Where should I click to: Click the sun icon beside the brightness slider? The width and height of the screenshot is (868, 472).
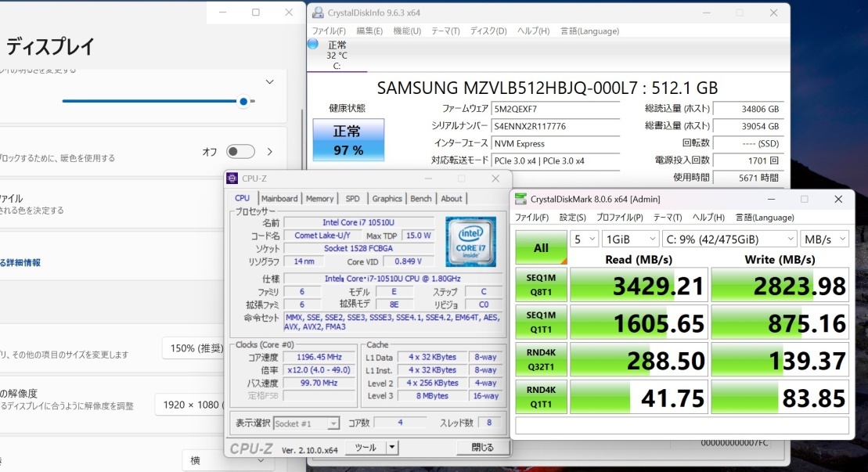point(252,102)
